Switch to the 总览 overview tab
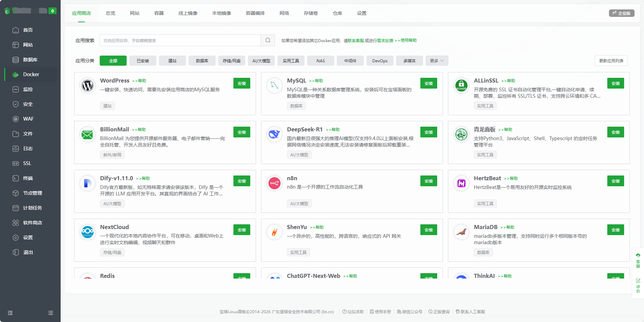Viewport: 644px width, 322px height. coord(110,13)
